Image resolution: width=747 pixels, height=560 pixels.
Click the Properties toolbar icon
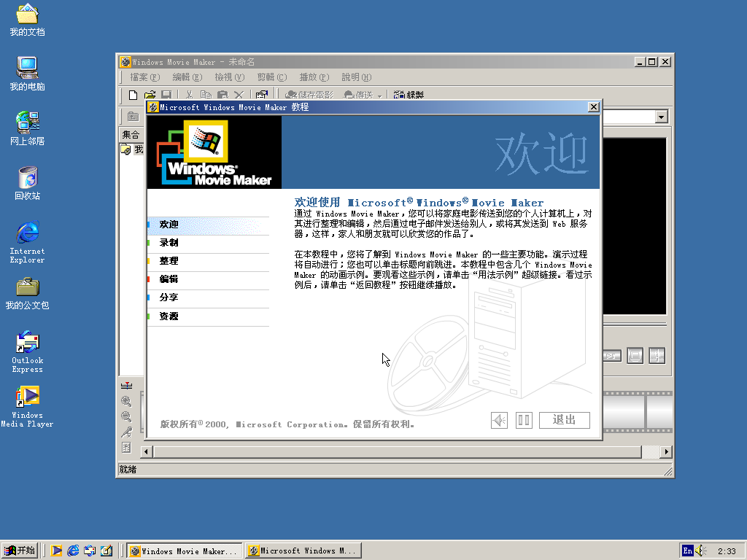(262, 94)
